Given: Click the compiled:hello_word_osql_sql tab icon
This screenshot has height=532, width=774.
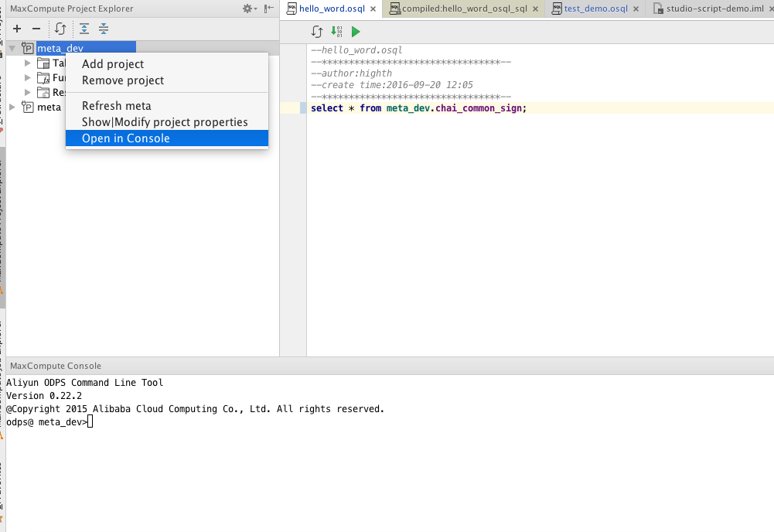Looking at the screenshot, I should [x=395, y=9].
